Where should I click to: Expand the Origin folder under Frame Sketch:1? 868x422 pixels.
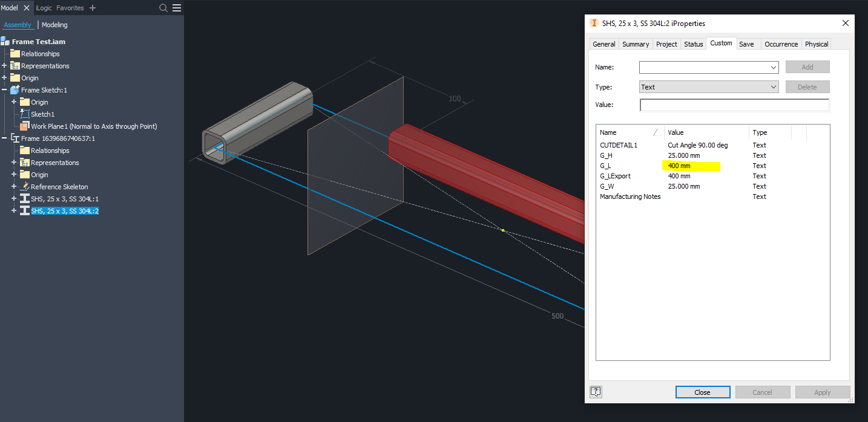coord(15,102)
